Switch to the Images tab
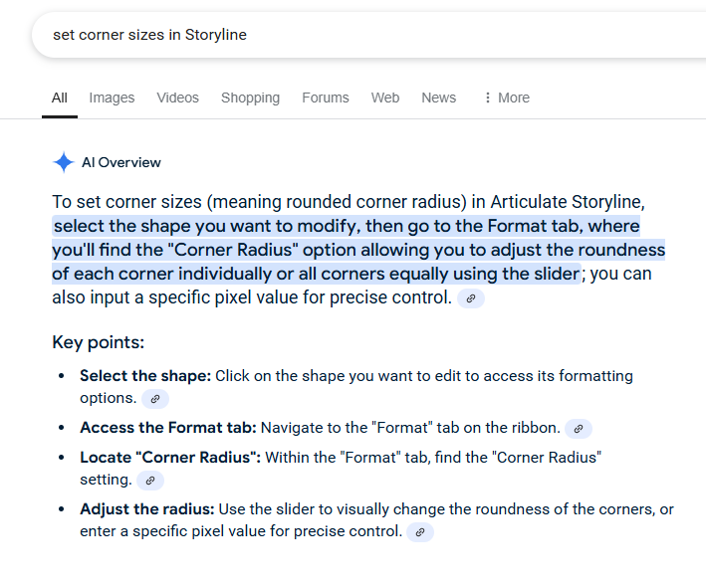The height and width of the screenshot is (588, 706). point(112,98)
